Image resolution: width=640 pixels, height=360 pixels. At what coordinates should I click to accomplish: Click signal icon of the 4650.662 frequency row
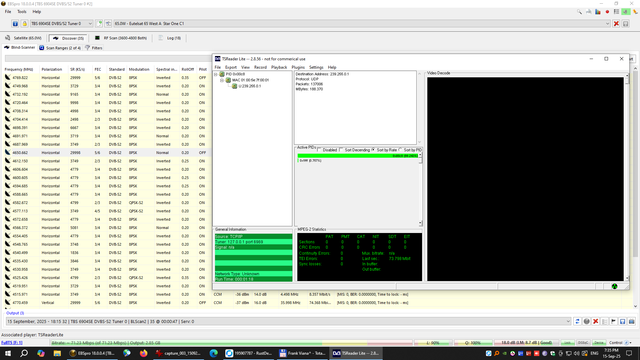[7, 153]
